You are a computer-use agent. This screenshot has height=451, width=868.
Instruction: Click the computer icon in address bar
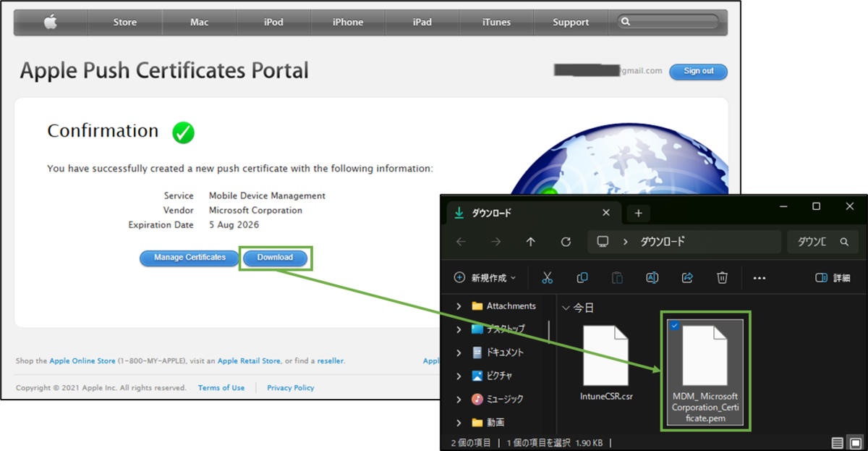[603, 242]
